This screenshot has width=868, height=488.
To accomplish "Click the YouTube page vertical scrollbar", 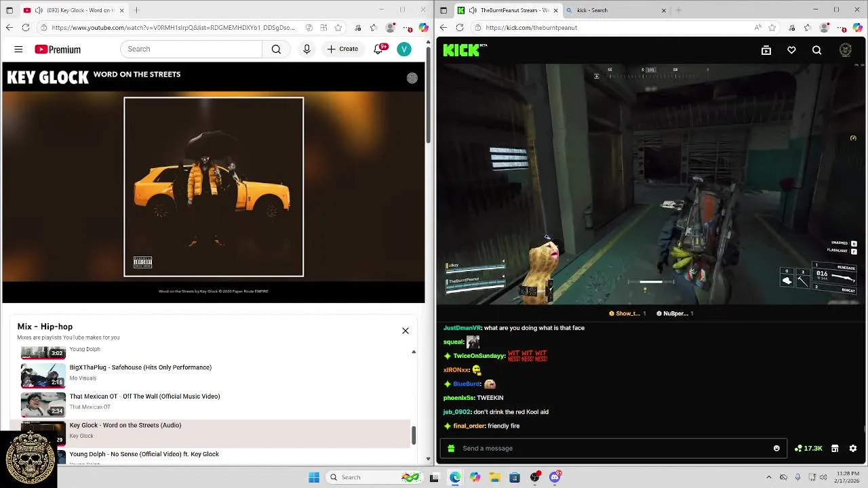I will coord(428,95).
